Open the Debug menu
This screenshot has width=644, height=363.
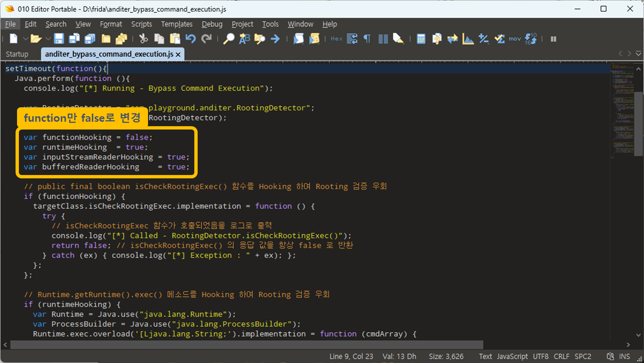pos(212,24)
